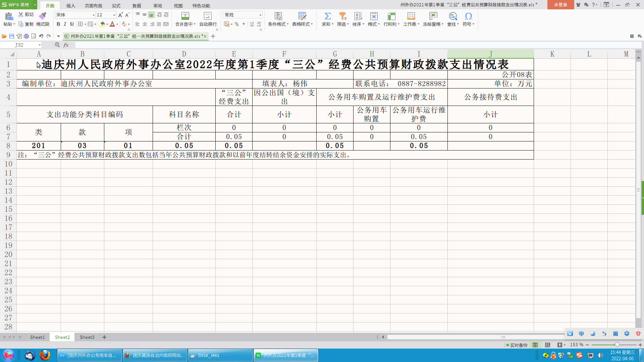The image size is (644, 362).
Task: Switch to Sheet3 tab
Action: [x=87, y=337]
